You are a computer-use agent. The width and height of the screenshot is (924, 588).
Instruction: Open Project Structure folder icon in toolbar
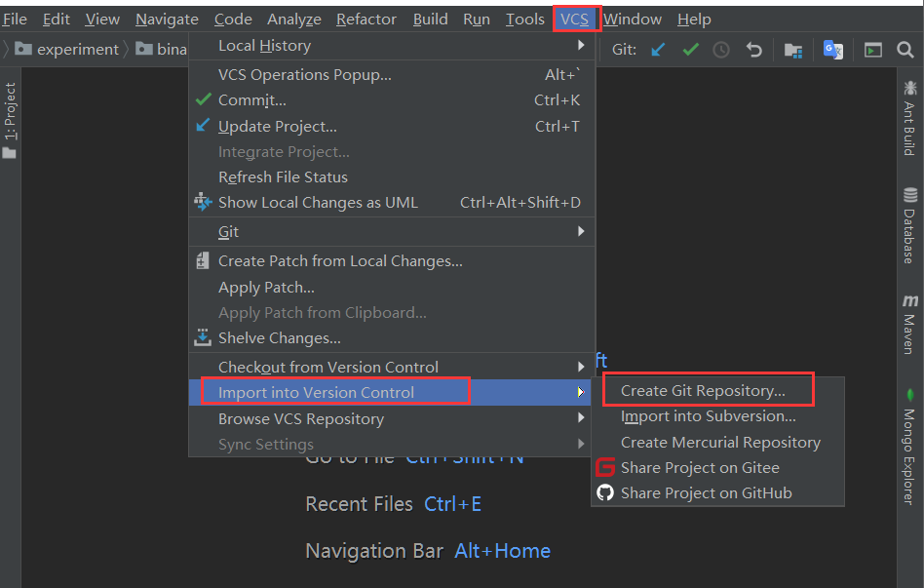click(x=793, y=50)
